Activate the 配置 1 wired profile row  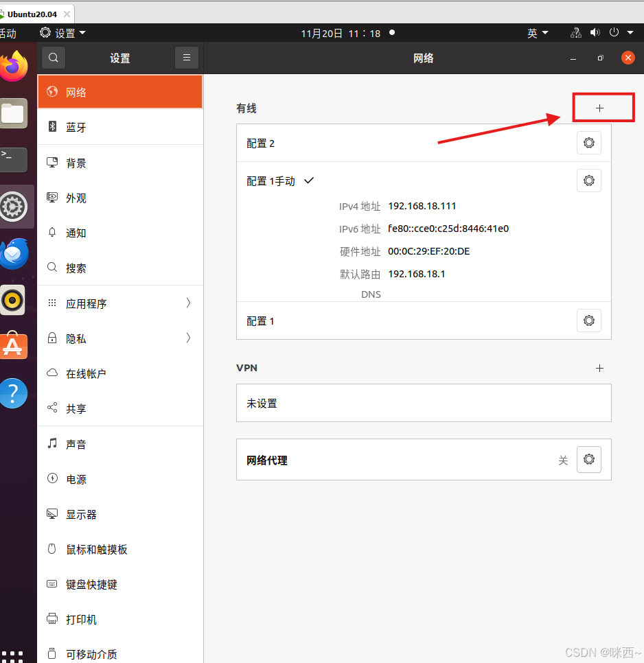click(x=424, y=321)
